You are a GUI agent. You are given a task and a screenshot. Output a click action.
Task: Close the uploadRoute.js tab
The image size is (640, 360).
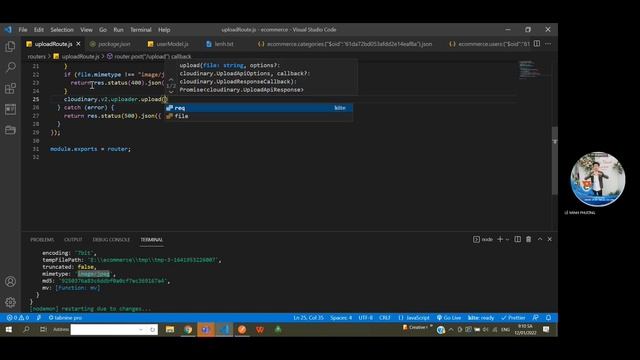(78, 44)
